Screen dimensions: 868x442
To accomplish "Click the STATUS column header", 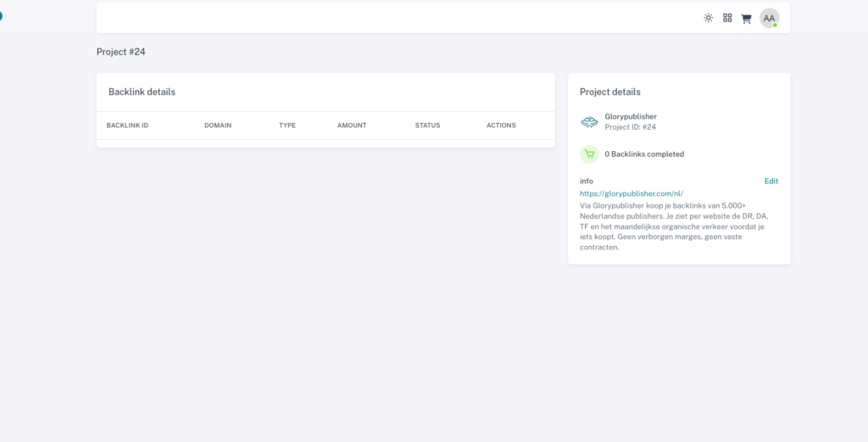I will 427,126.
